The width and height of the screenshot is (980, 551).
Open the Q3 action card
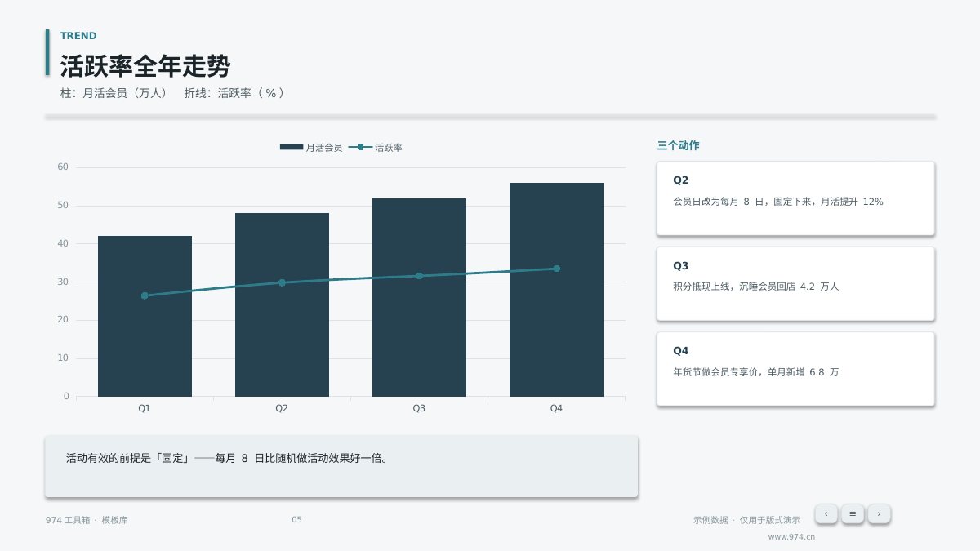tap(795, 284)
